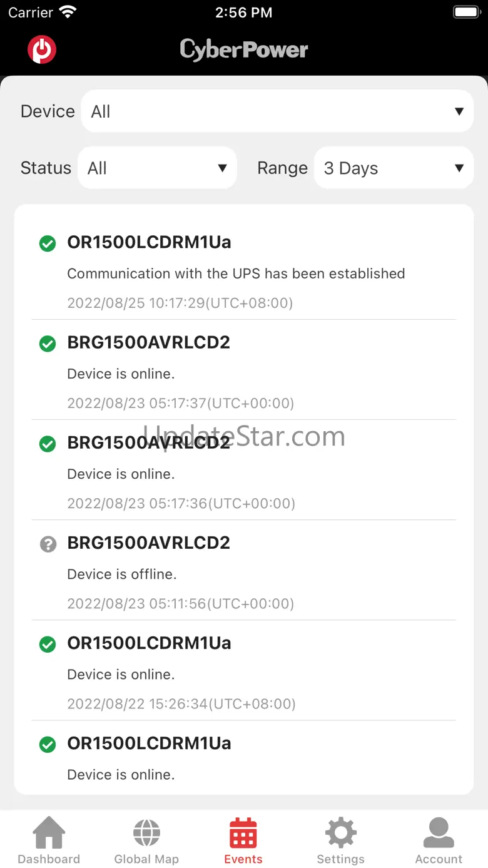Select the event timestamped 2022/08/22 15:26:34
Viewport: 488px width, 868px height.
click(181, 703)
